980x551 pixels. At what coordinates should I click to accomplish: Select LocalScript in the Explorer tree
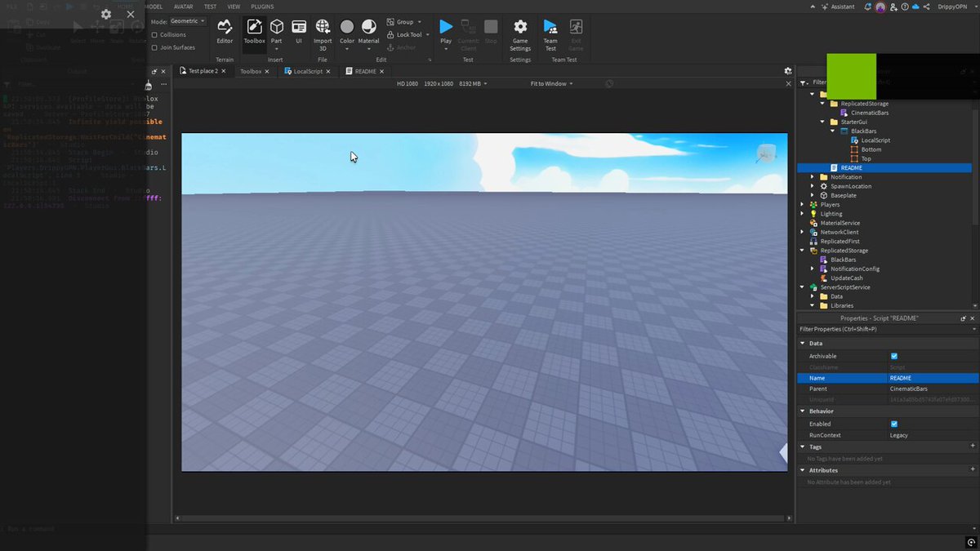[875, 140]
